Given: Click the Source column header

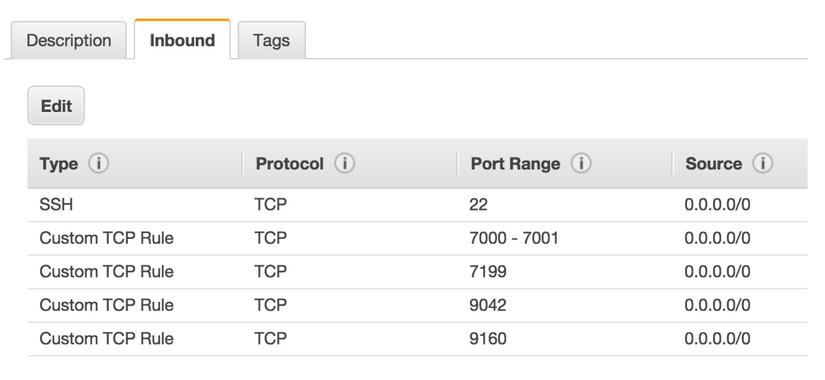Looking at the screenshot, I should [x=713, y=164].
